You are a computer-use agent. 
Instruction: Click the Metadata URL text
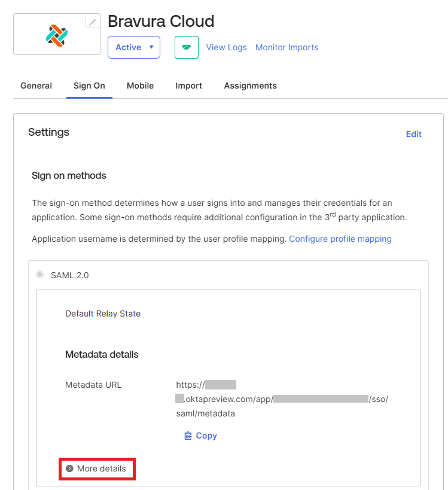tap(282, 399)
